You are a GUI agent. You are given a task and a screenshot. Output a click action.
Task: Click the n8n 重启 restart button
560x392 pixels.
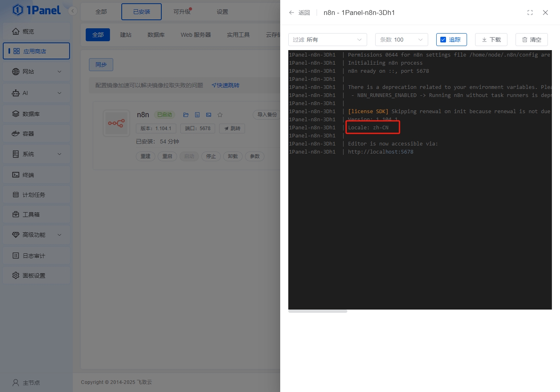[x=167, y=156]
